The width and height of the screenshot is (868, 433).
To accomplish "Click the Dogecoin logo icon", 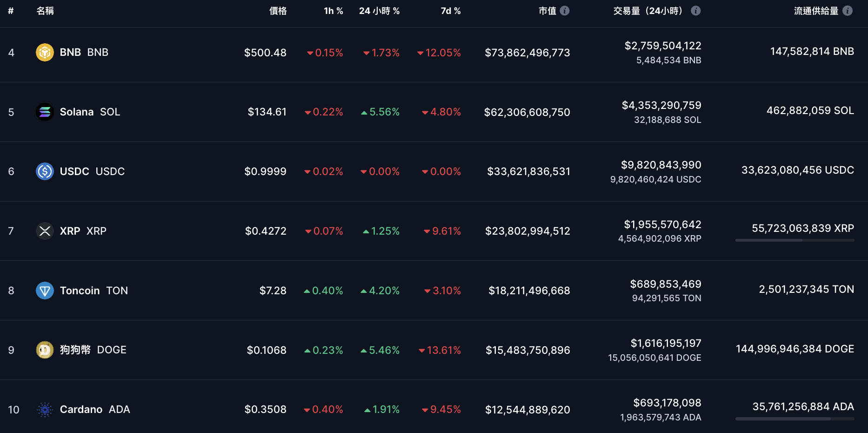I will click(45, 350).
